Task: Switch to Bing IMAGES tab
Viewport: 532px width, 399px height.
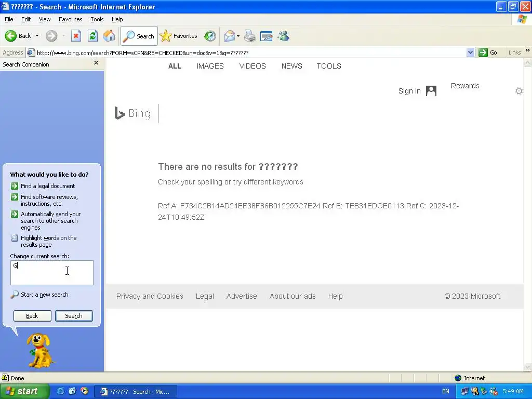Action: (210, 66)
